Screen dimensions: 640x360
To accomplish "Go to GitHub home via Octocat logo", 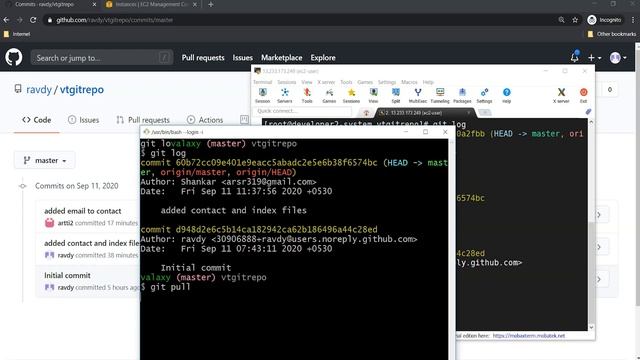I will [x=13, y=57].
